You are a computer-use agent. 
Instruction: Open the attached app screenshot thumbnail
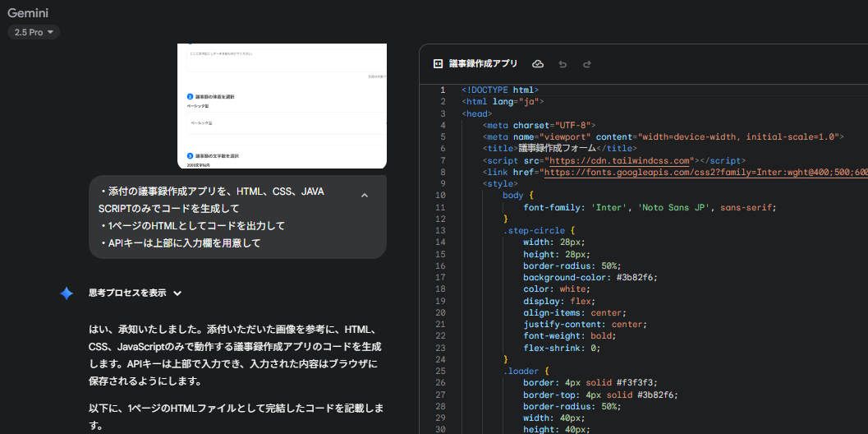pyautogui.click(x=282, y=105)
